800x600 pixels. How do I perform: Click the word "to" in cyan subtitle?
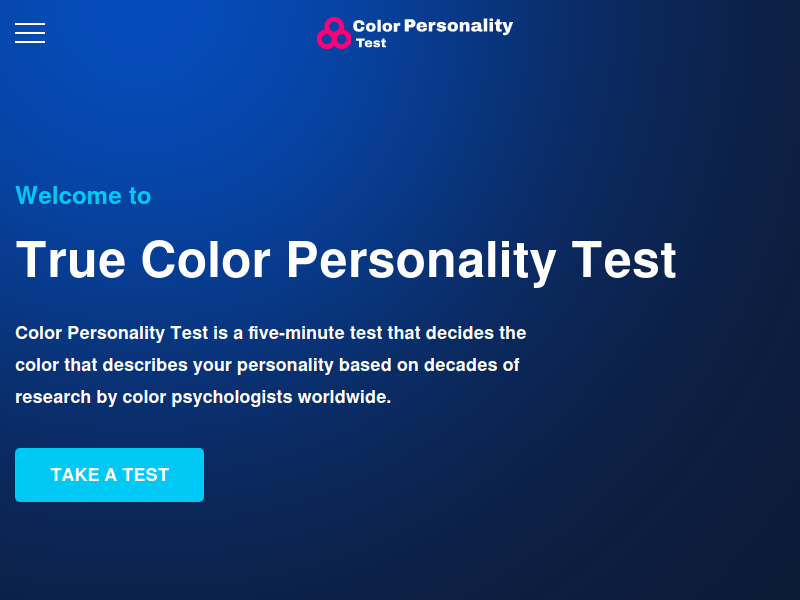tap(140, 195)
